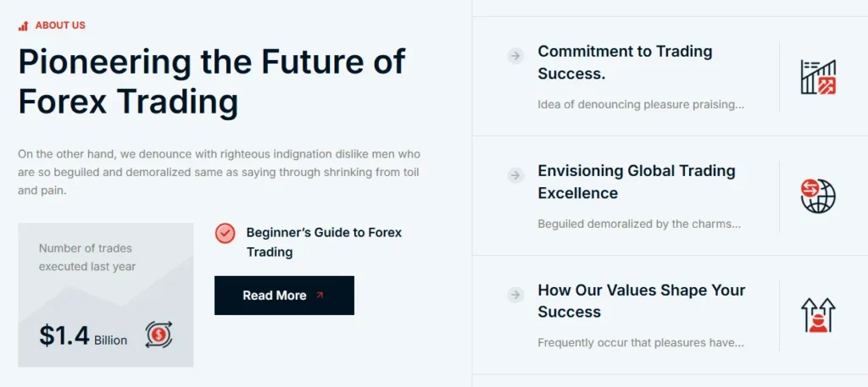Screen dimensions: 868x387
Task: Open Commitment to Trading Success heading
Action: (625, 63)
